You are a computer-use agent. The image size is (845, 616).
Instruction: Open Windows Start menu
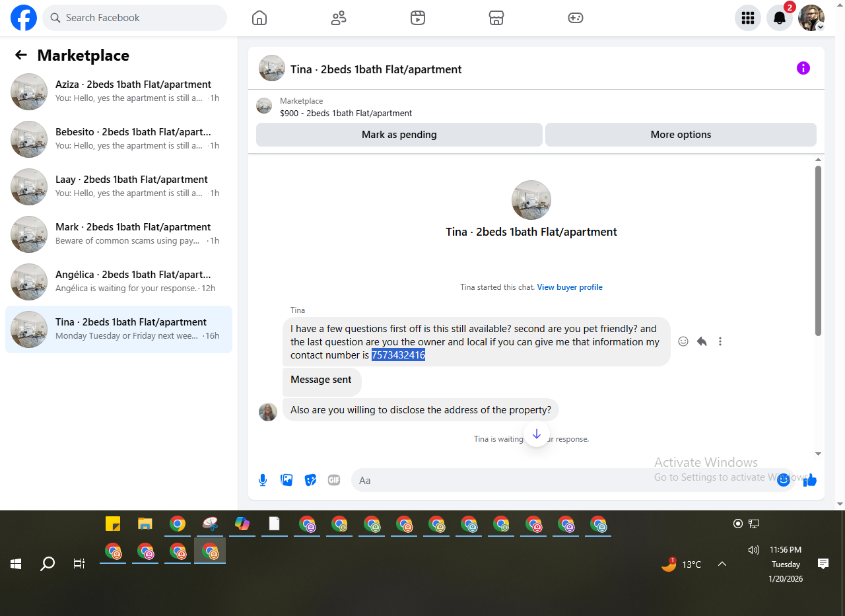(x=16, y=564)
